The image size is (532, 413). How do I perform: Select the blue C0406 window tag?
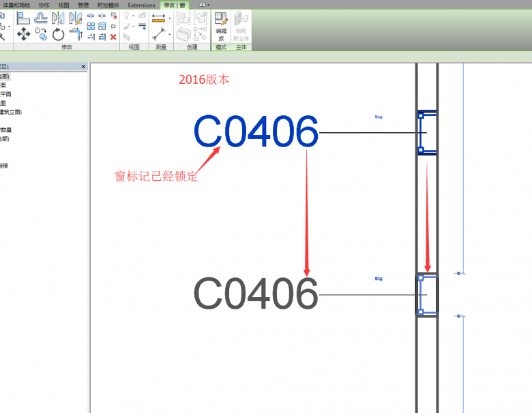(x=256, y=132)
